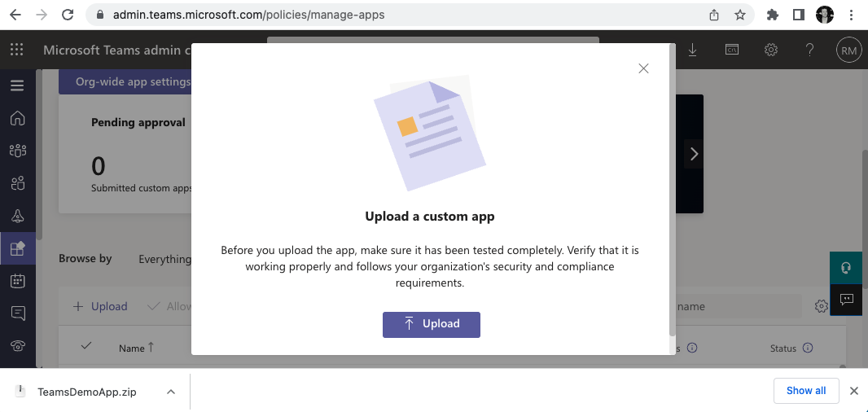Open the bell-shaped sidebar icon below Users
Image resolution: width=868 pixels, height=412 pixels.
pos(18,216)
